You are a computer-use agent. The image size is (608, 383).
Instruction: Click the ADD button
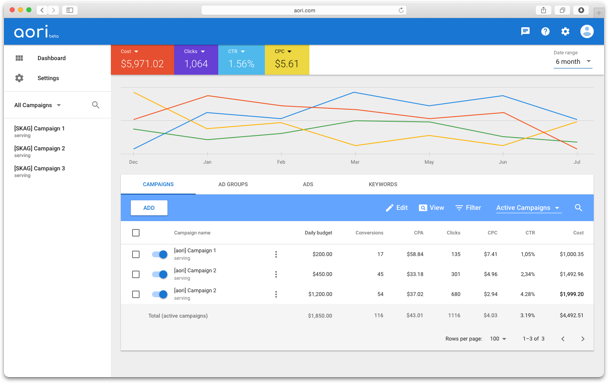pos(149,208)
